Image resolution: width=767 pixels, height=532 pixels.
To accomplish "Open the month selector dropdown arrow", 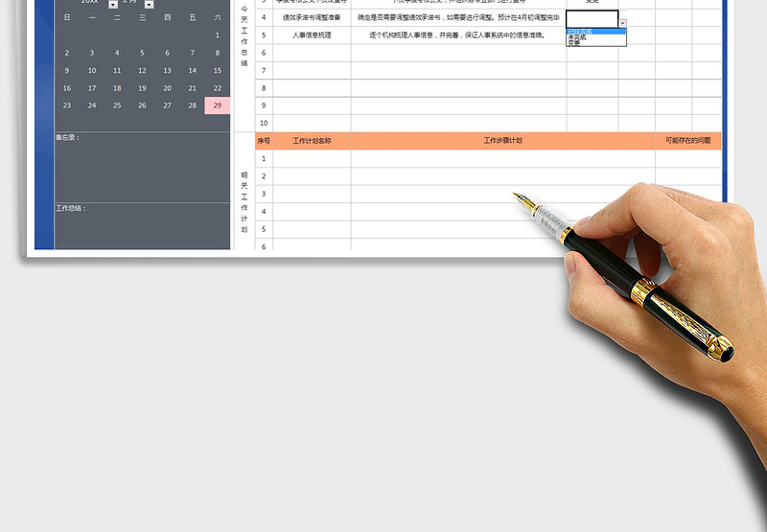I will [149, 4].
